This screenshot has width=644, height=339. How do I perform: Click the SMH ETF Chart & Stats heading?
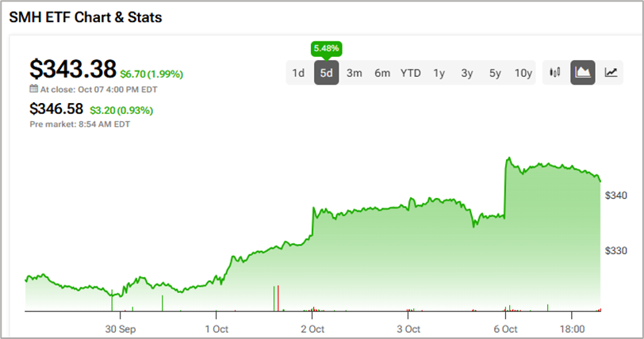[86, 17]
